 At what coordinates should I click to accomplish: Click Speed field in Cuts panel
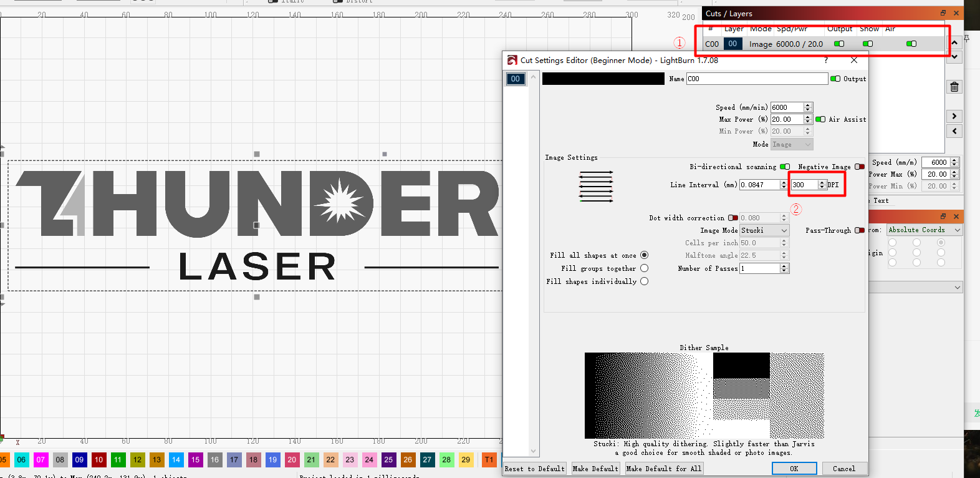[936, 162]
